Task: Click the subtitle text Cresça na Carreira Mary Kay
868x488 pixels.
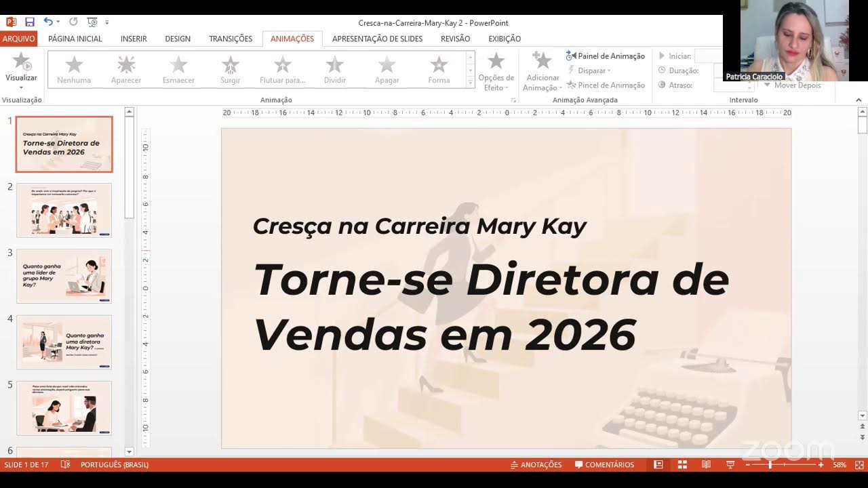Action: click(x=419, y=226)
